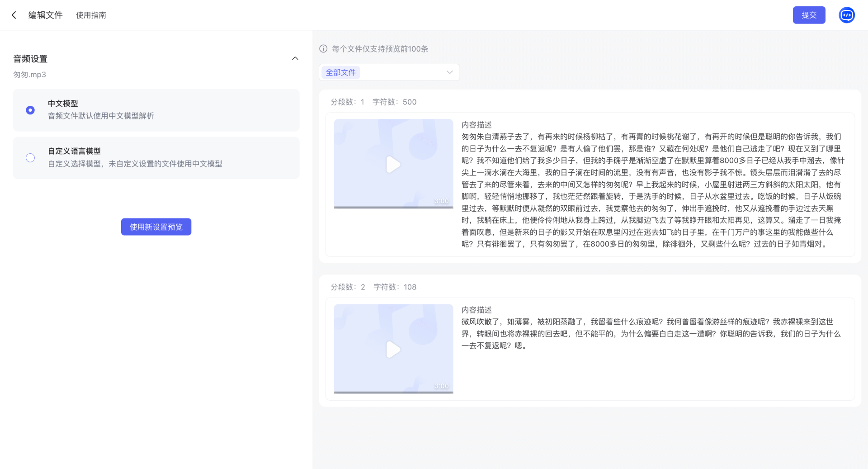Click the dropdown chevron next to 全部文件
The height and width of the screenshot is (469, 868).
(x=449, y=72)
